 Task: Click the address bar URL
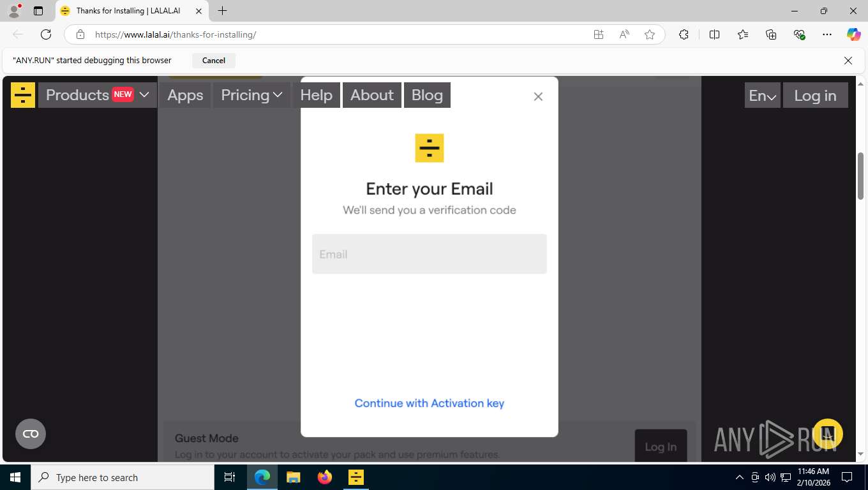pos(176,34)
